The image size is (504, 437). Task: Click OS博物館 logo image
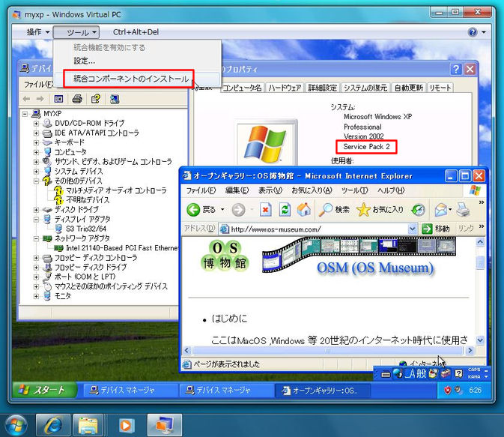point(225,256)
